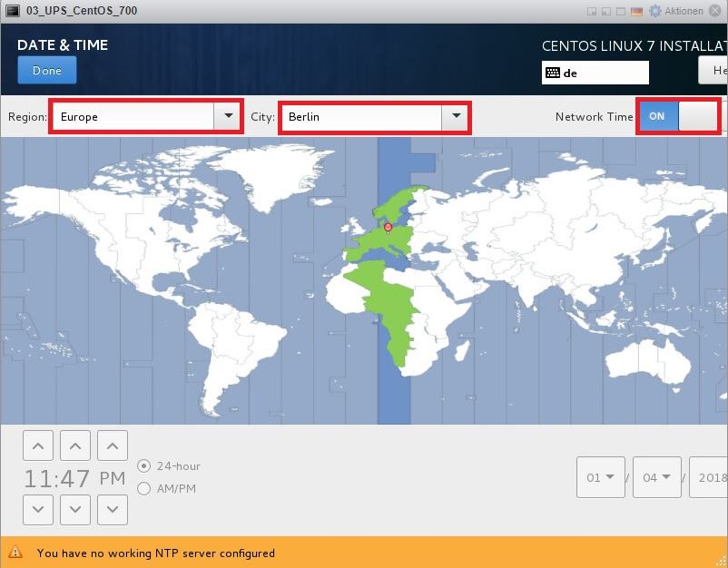The image size is (728, 568).
Task: Click the second window layout icon in title bar
Action: (x=605, y=12)
